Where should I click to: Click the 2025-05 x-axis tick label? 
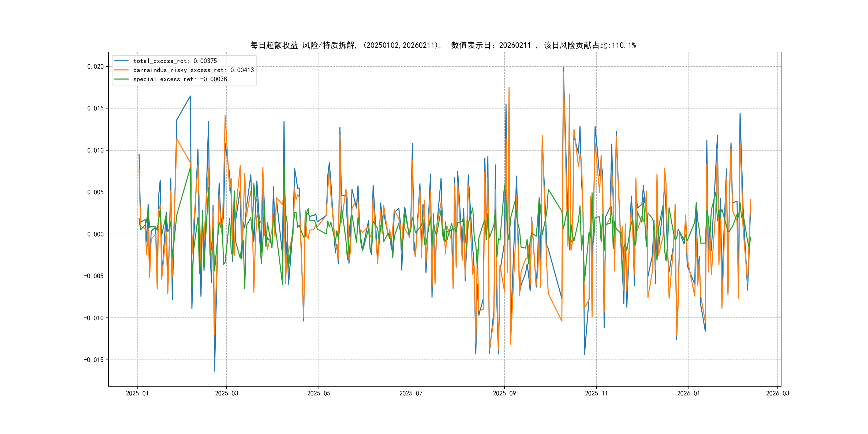pos(319,393)
